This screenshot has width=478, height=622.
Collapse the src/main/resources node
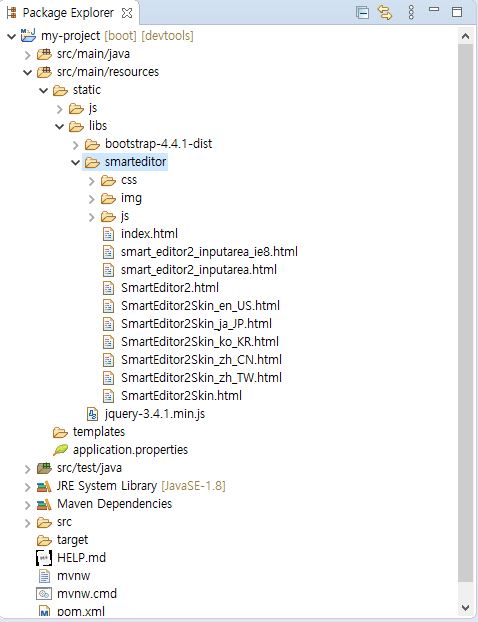click(27, 73)
